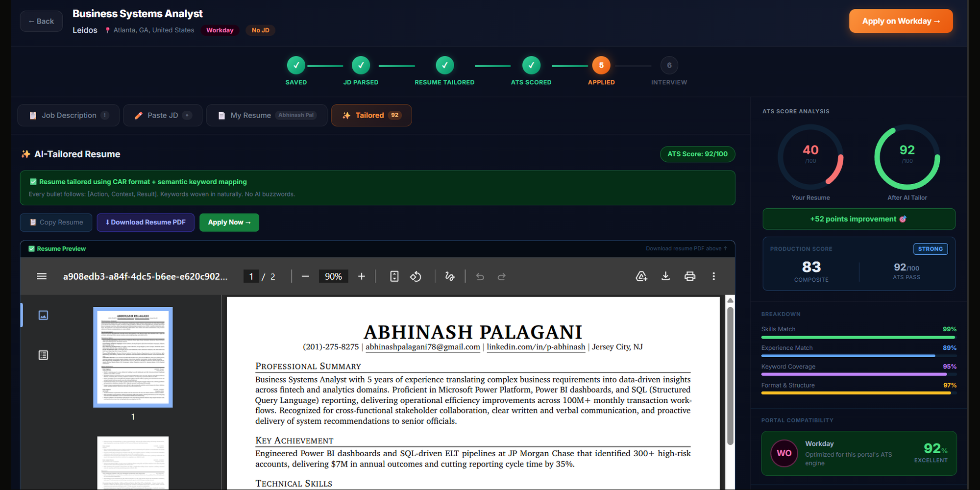Click the sparkle icon beside AI-Tailored Resume

click(25, 154)
